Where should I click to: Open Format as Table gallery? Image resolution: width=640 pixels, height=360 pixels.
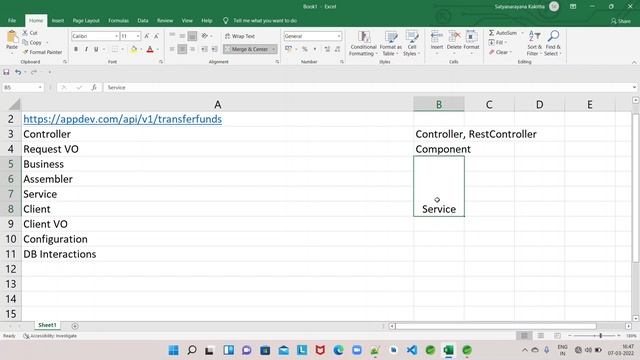point(391,43)
